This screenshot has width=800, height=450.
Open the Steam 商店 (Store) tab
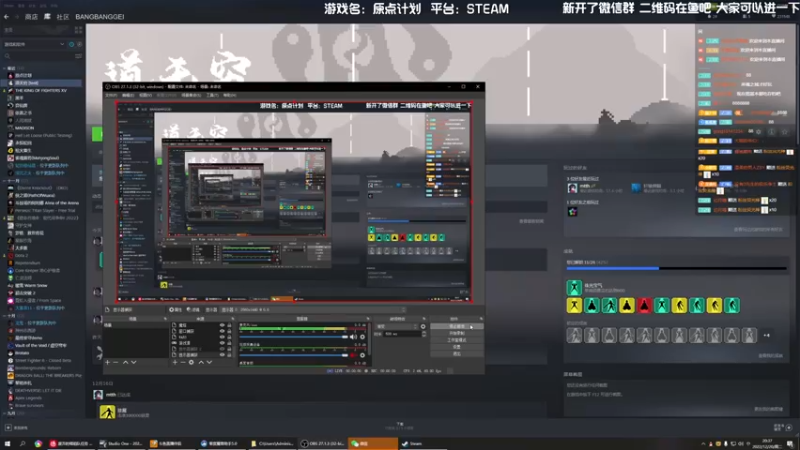31,17
